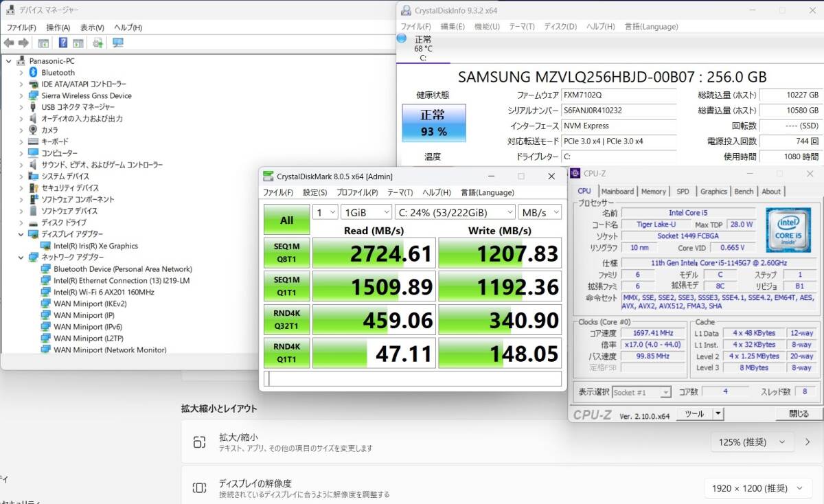Click the Panasonic-PC computer root icon
Image resolution: width=824 pixels, height=504 pixels.
tap(21, 60)
